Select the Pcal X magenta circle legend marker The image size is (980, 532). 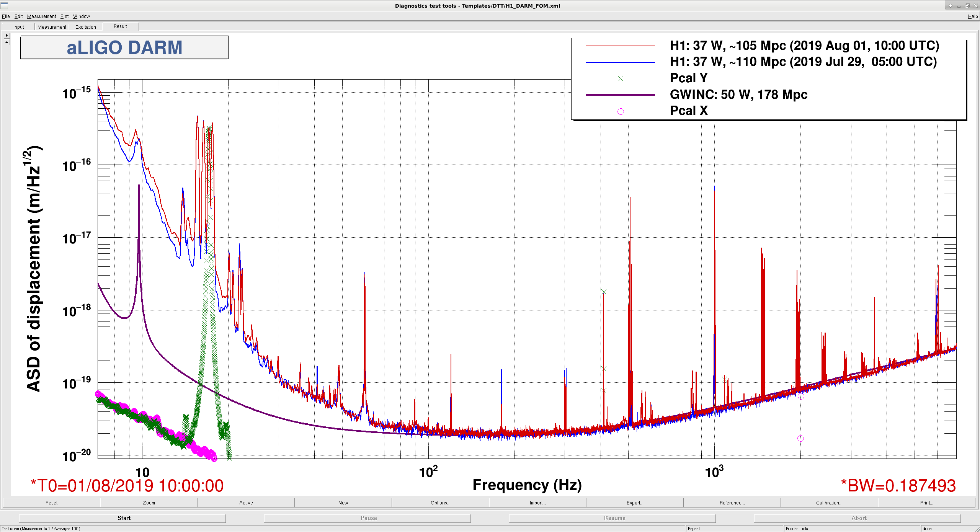pos(621,111)
